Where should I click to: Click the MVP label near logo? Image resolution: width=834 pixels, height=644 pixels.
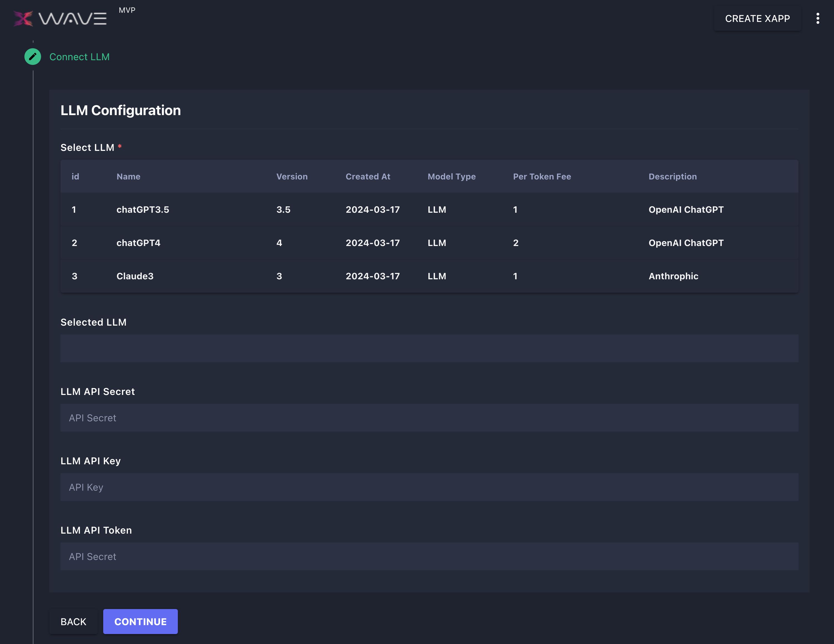point(127,10)
